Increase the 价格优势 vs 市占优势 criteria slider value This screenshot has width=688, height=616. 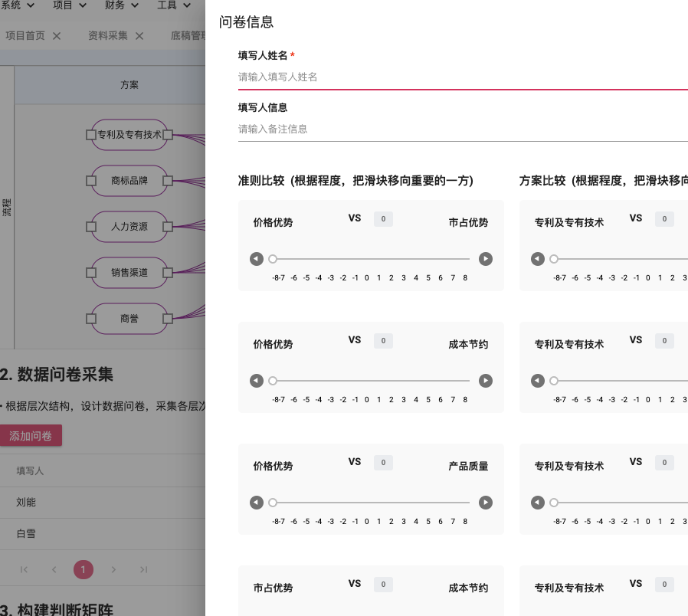pyautogui.click(x=485, y=259)
